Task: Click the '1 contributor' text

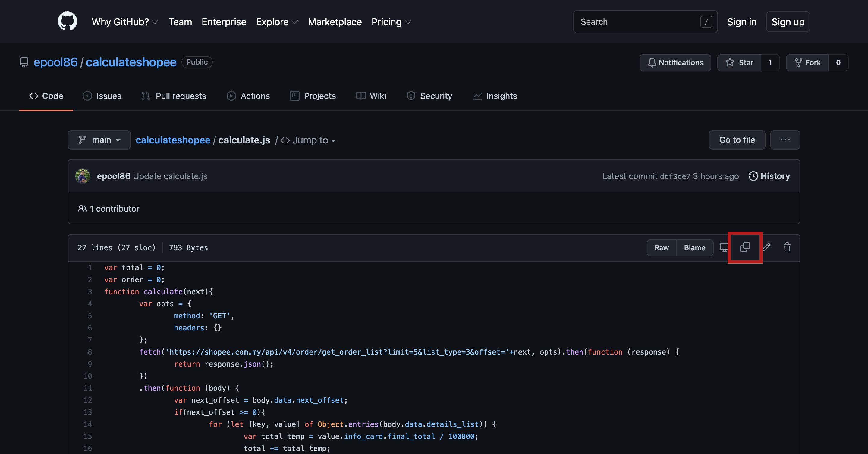Action: (x=114, y=209)
